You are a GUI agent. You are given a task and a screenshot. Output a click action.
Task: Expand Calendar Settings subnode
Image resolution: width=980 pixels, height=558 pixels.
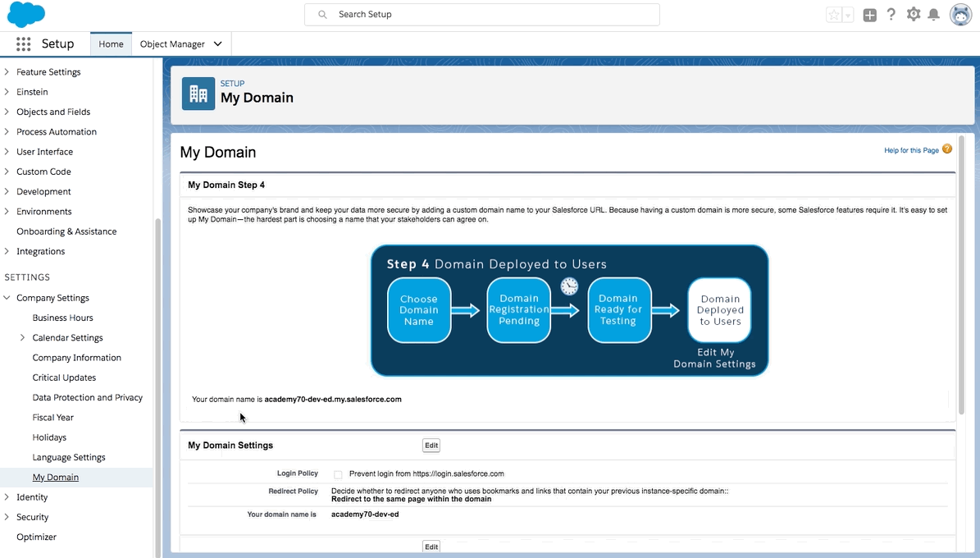coord(22,338)
